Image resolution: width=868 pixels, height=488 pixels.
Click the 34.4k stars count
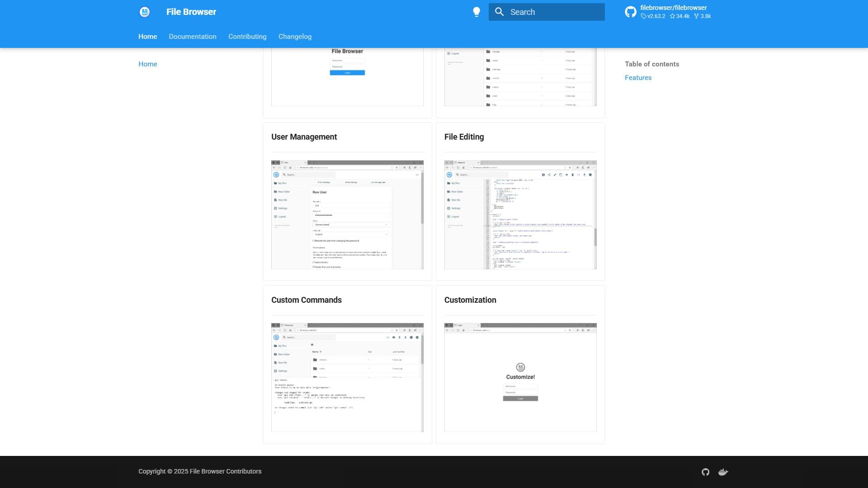coord(679,16)
